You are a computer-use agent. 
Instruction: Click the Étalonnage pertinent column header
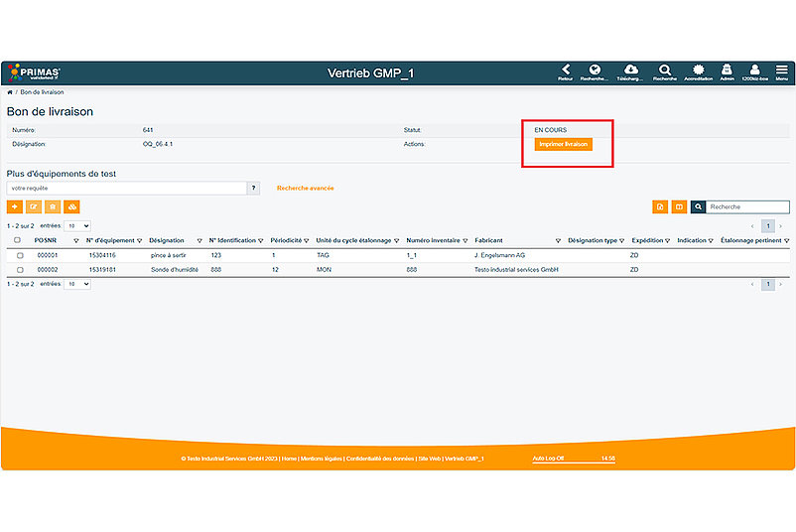pyautogui.click(x=750, y=240)
